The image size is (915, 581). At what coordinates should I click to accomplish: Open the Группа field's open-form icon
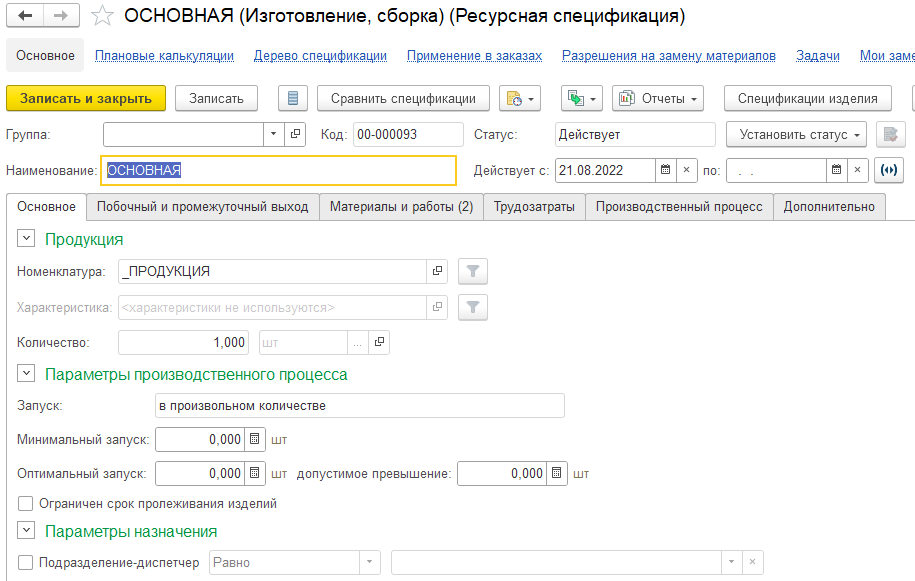tap(295, 135)
